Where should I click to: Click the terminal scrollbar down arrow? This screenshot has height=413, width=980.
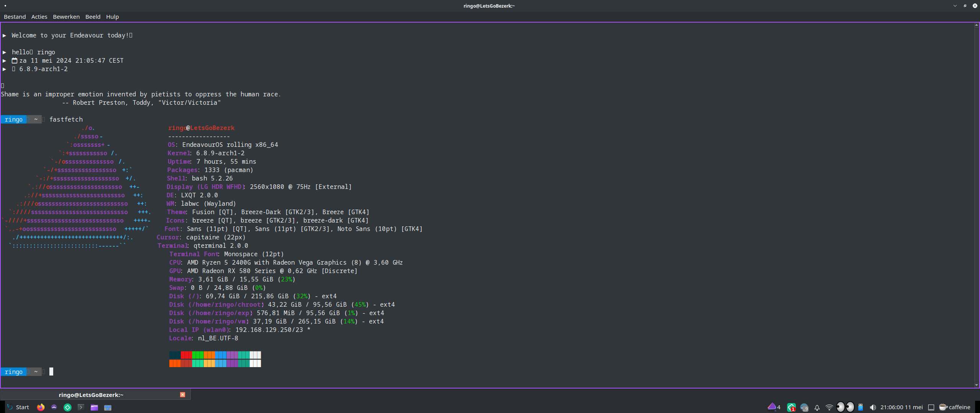[x=977, y=385]
